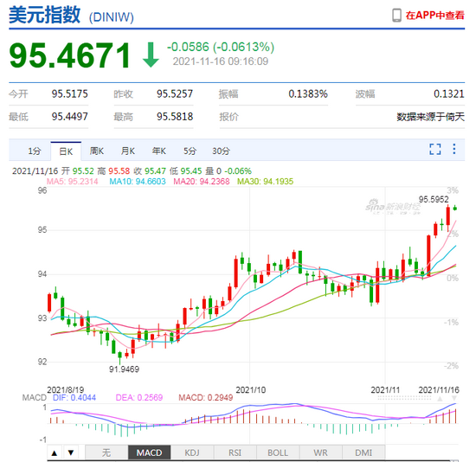Click the 美元指数 title

(45, 15)
